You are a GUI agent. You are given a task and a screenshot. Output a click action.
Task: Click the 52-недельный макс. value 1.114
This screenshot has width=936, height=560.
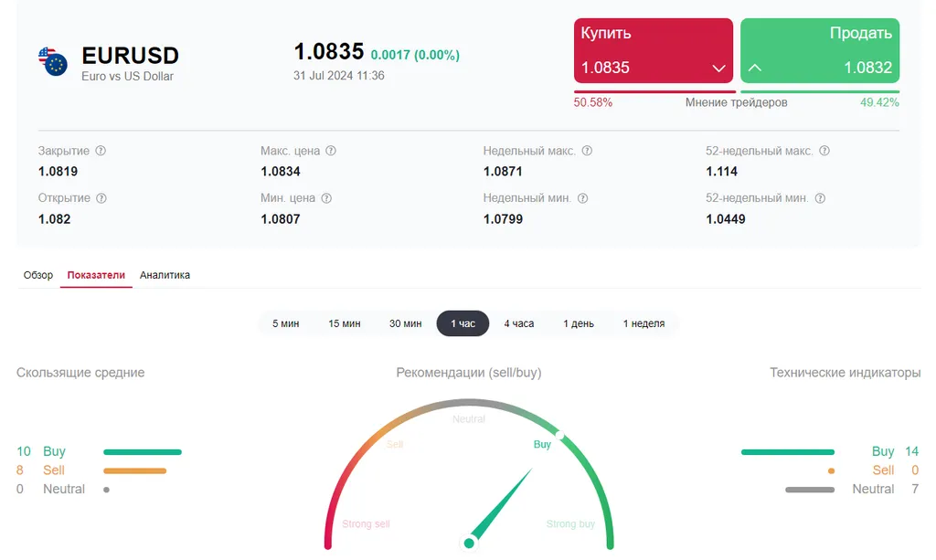click(722, 172)
